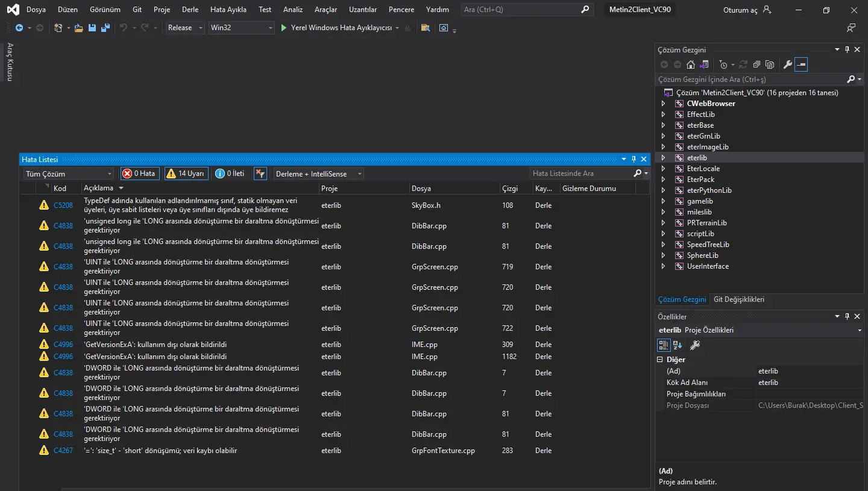Switch to Git Değişiklikleri tab

pyautogui.click(x=738, y=299)
